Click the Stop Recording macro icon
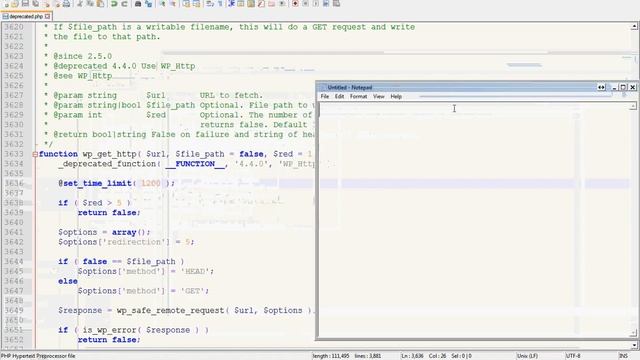640x360 pixels. (x=305, y=4)
